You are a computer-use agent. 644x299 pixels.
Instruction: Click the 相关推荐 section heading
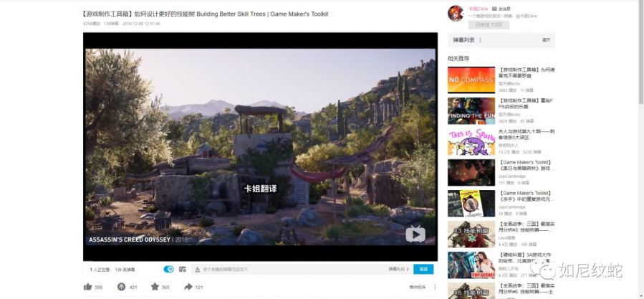[x=458, y=58]
